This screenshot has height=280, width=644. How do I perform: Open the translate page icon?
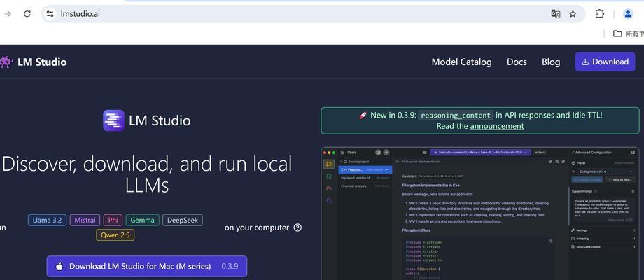555,14
